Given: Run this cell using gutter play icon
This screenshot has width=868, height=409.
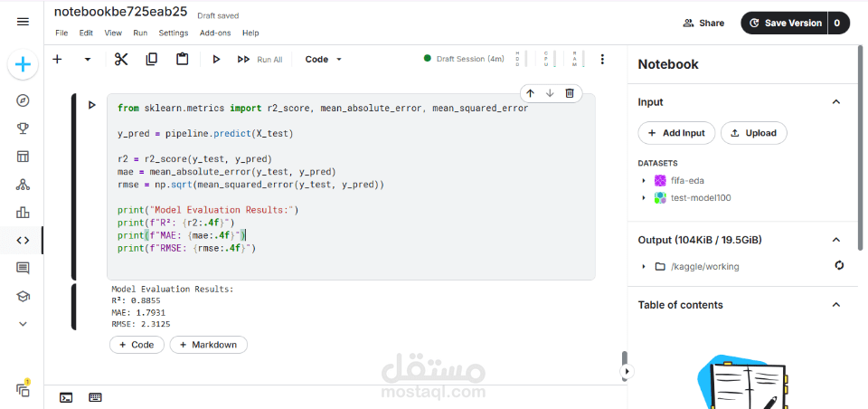Looking at the screenshot, I should 92,105.
